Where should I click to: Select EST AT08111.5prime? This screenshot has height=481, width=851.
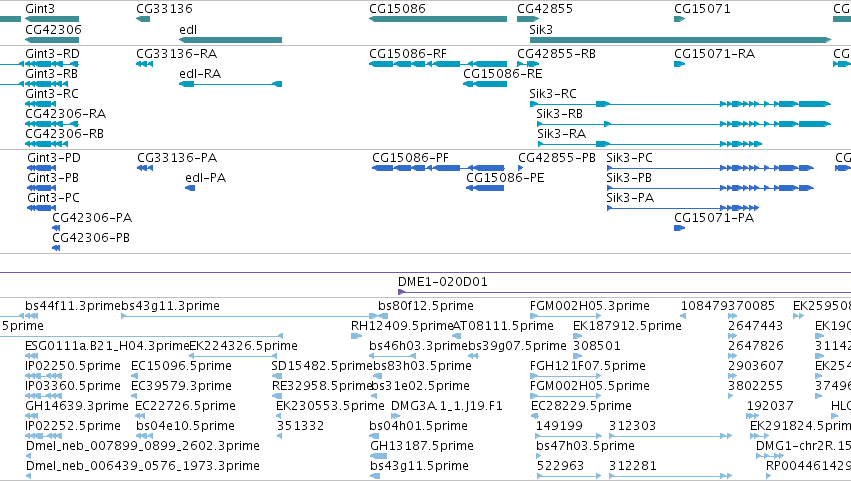(503, 326)
